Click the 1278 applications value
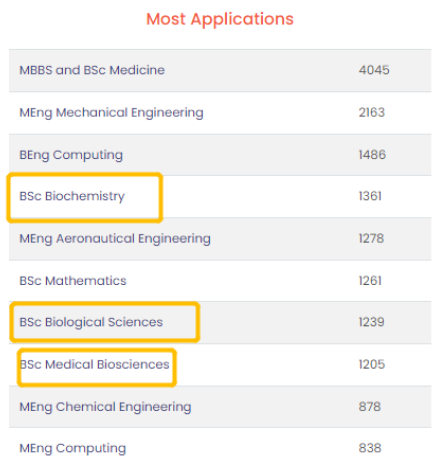The height and width of the screenshot is (462, 447). pos(371,238)
